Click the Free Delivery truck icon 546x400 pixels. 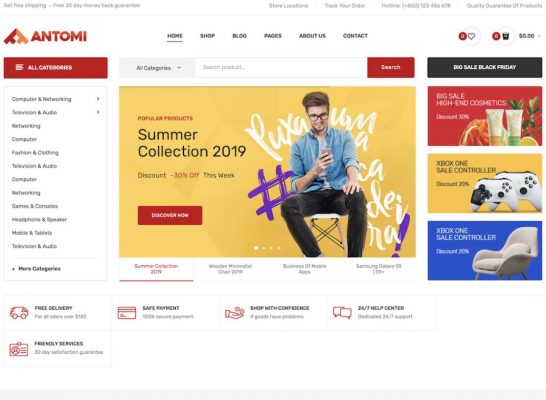[x=19, y=313]
